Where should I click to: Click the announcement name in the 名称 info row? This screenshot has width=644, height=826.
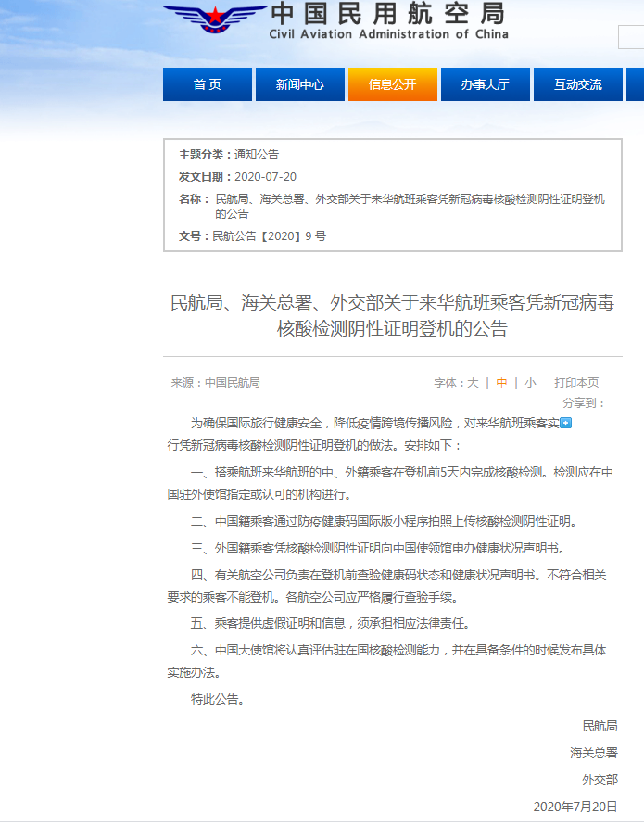click(x=410, y=206)
